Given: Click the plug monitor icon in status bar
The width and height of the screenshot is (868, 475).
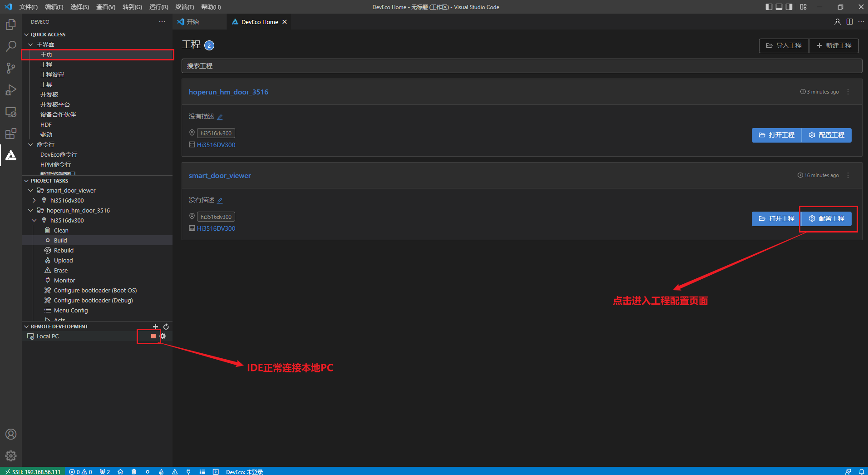Looking at the screenshot, I should point(188,471).
